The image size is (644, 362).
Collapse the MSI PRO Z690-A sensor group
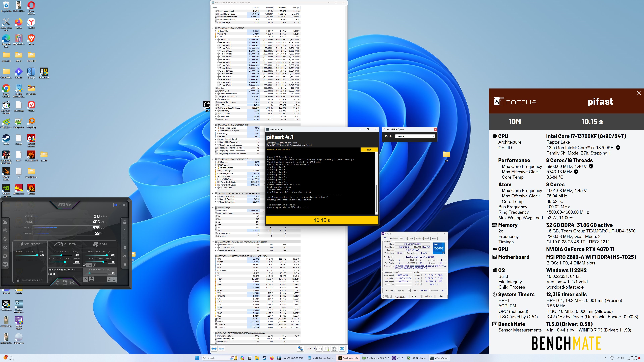point(213,256)
